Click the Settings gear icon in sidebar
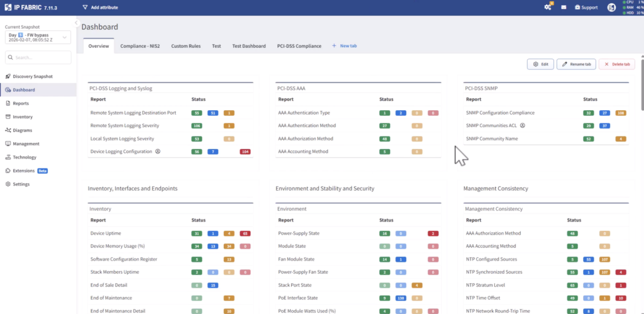The height and width of the screenshot is (314, 644). point(8,184)
